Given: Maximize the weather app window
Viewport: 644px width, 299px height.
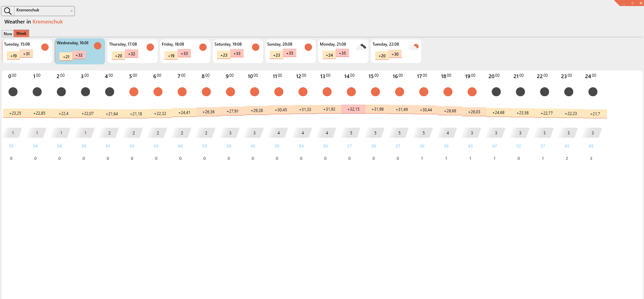Looking at the screenshot, I should (x=632, y=3).
